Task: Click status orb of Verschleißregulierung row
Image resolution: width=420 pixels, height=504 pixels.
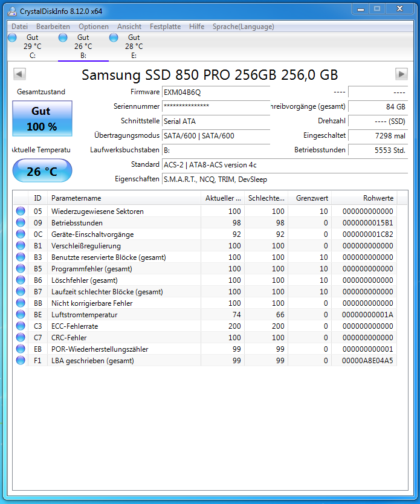Action: pos(21,246)
